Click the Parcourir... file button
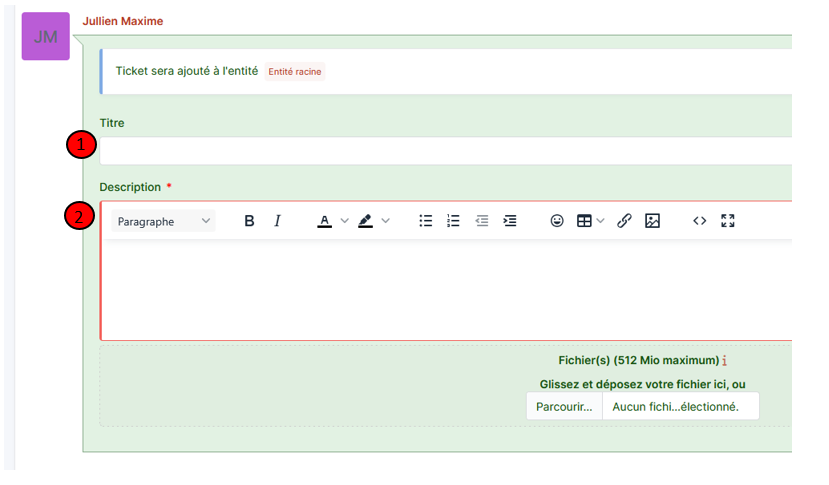 [564, 406]
